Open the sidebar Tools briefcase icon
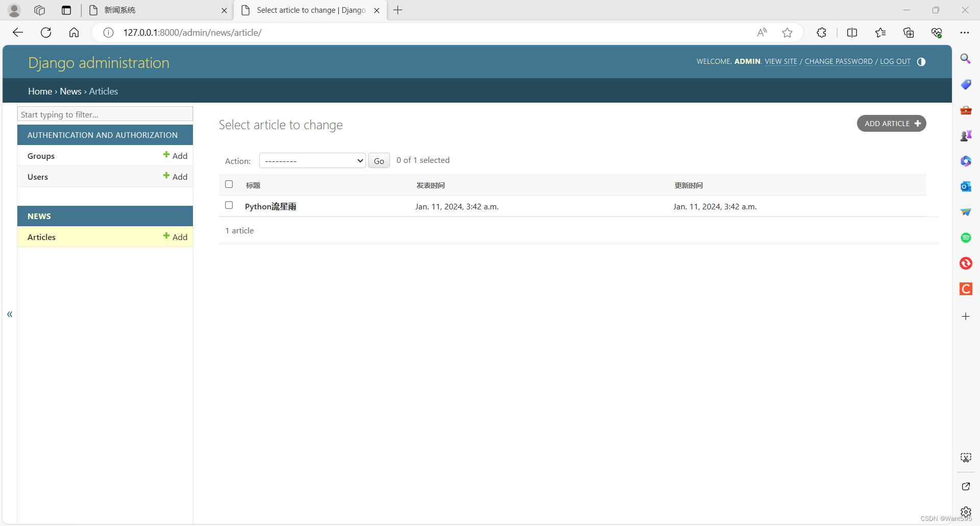The image size is (980, 526). [x=966, y=110]
